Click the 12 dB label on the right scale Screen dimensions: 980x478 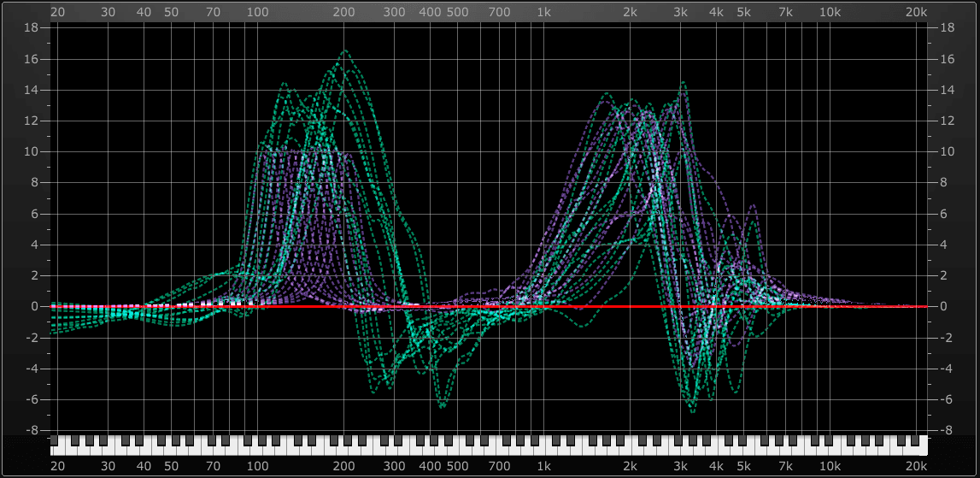(946, 121)
